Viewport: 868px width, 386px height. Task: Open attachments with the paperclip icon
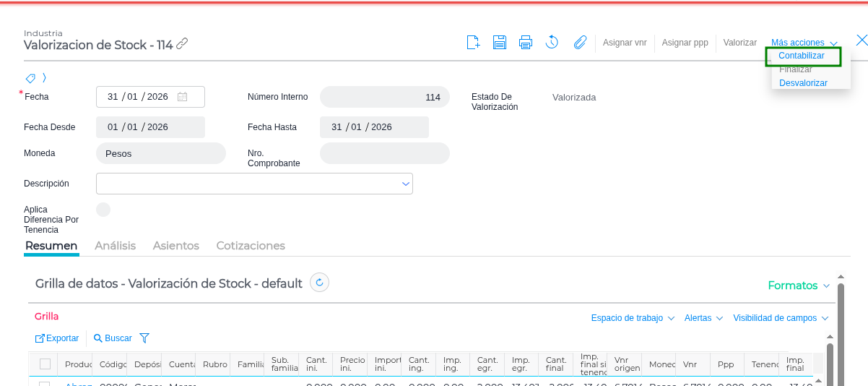click(x=580, y=43)
